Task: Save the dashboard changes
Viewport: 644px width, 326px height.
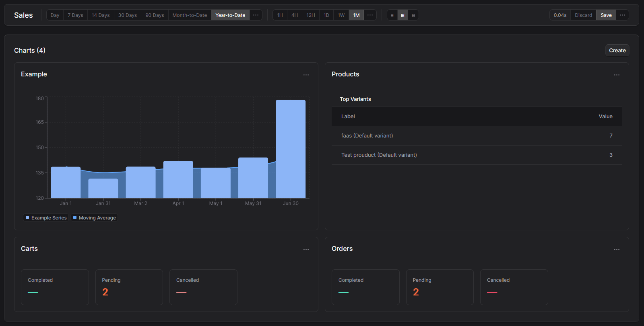Action: (x=606, y=15)
